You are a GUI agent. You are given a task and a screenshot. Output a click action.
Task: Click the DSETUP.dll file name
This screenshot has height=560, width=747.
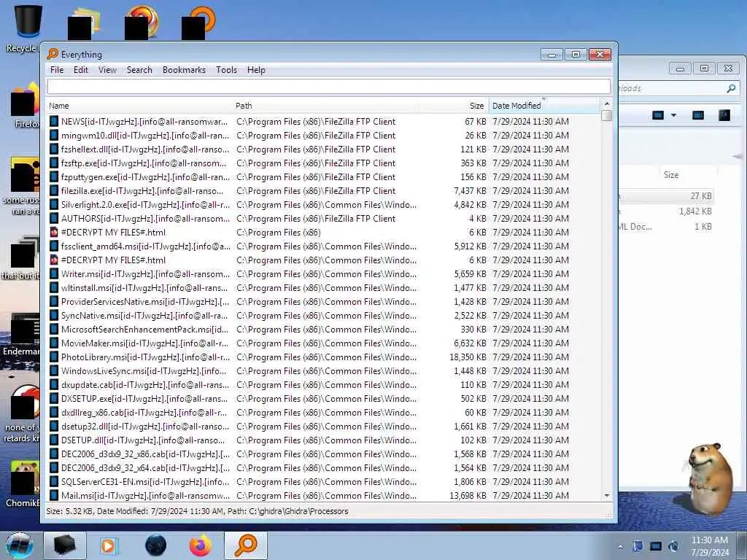click(143, 440)
